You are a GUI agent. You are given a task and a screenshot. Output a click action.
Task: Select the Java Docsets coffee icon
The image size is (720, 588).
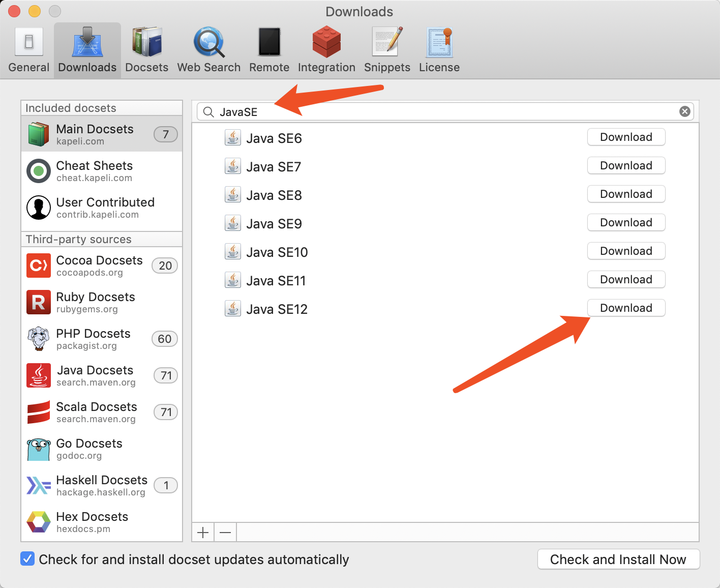pos(39,375)
